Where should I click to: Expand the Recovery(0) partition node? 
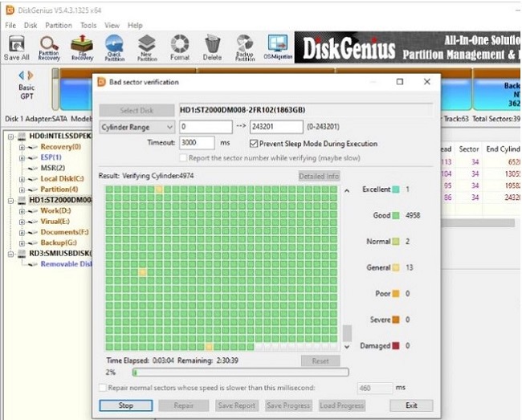click(x=22, y=147)
